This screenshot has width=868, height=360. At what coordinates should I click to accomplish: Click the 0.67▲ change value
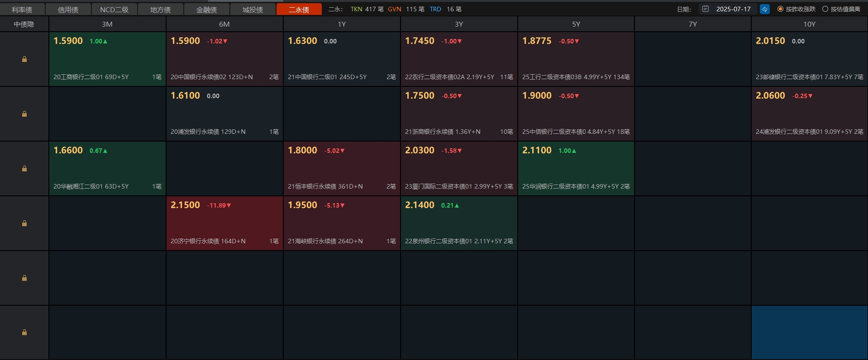coord(98,151)
